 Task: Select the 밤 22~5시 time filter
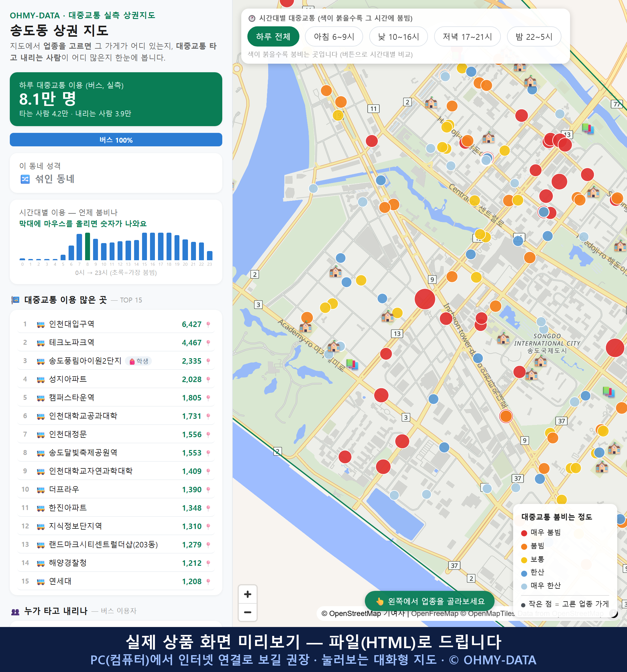point(534,36)
